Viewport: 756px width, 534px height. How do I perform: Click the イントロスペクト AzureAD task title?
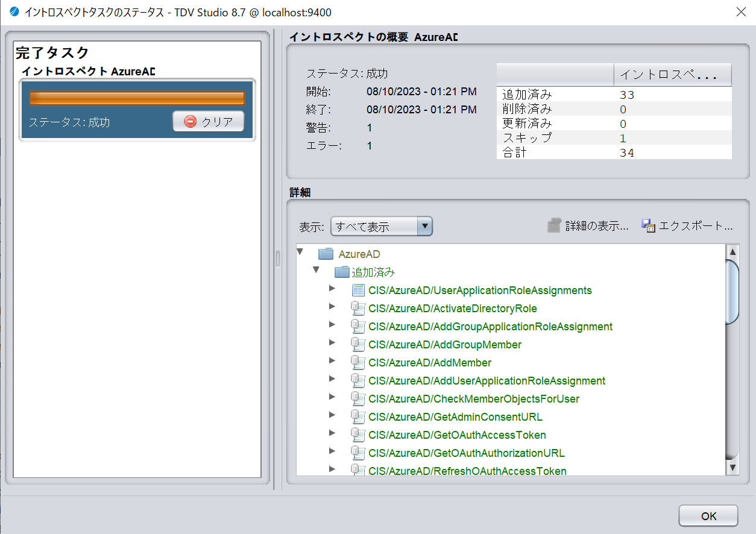(x=89, y=71)
